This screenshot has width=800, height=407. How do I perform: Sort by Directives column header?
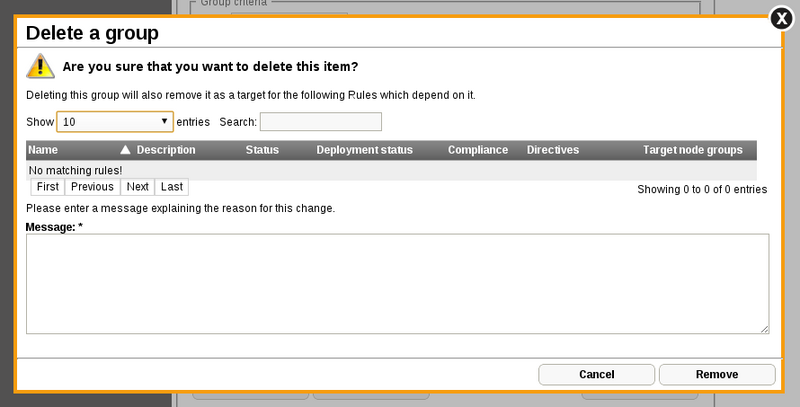pyautogui.click(x=553, y=150)
